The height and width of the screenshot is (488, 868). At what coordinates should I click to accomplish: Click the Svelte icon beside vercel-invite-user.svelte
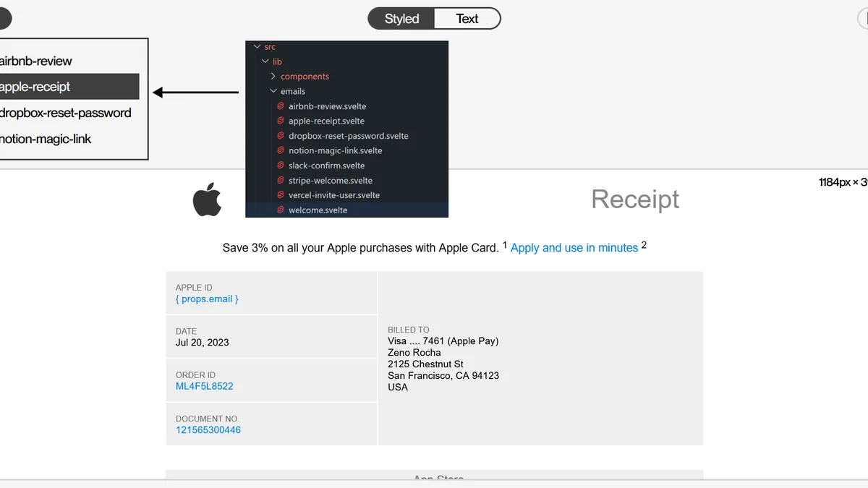pos(281,195)
